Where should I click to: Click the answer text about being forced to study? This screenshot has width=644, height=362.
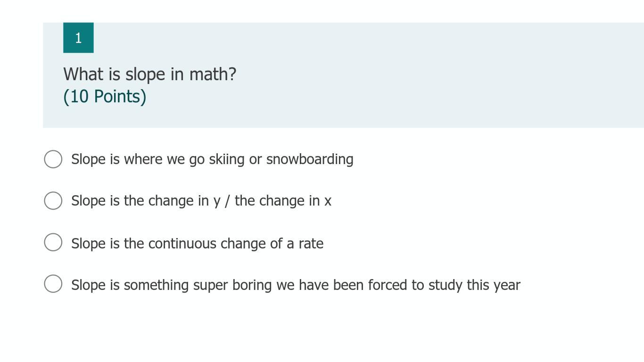296,285
